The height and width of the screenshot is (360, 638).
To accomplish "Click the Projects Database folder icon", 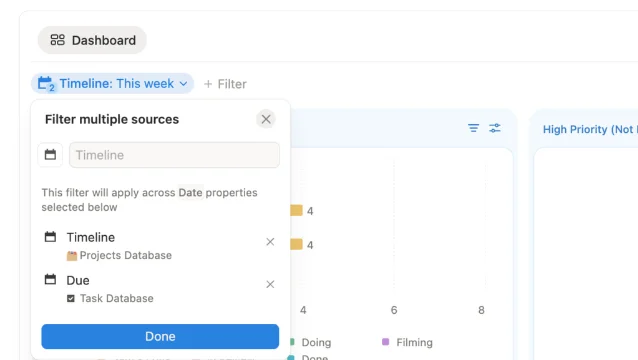I will click(x=72, y=256).
